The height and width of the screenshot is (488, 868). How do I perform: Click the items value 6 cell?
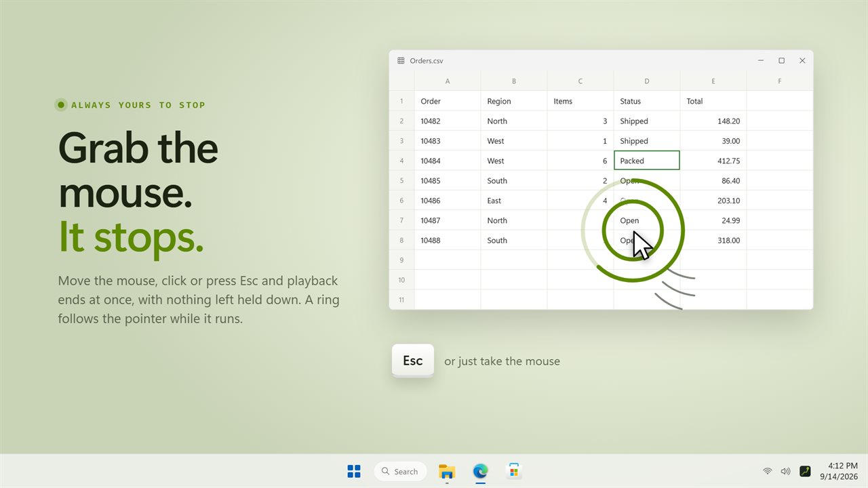click(x=580, y=161)
